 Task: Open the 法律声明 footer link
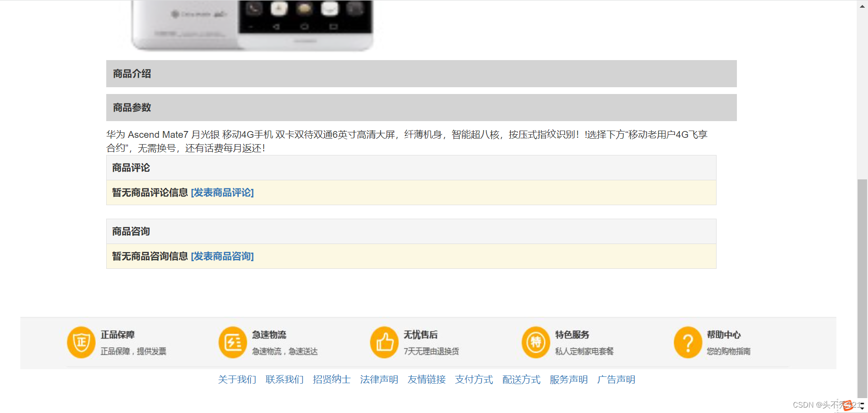click(x=379, y=380)
